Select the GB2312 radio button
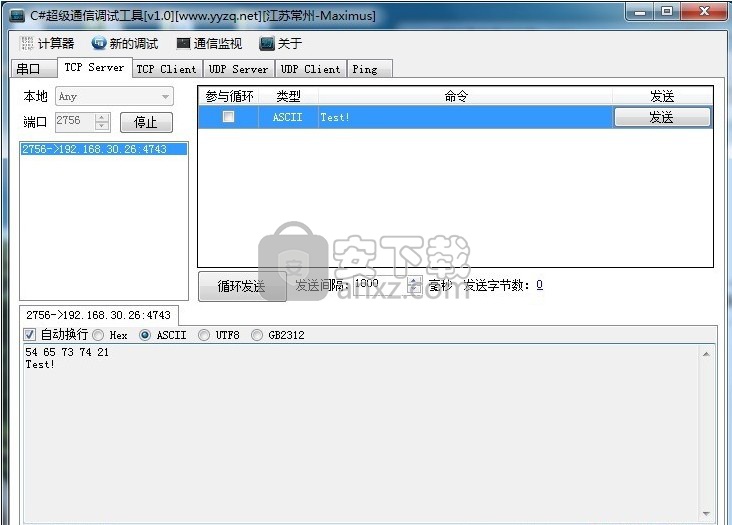The width and height of the screenshot is (732, 525). [x=257, y=335]
